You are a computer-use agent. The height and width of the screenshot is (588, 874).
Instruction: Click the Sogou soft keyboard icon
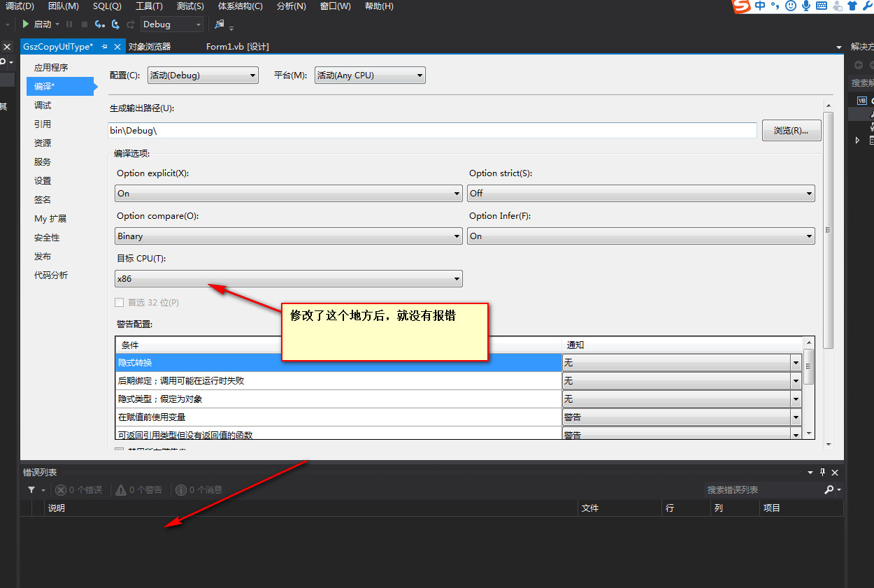pyautogui.click(x=822, y=6)
